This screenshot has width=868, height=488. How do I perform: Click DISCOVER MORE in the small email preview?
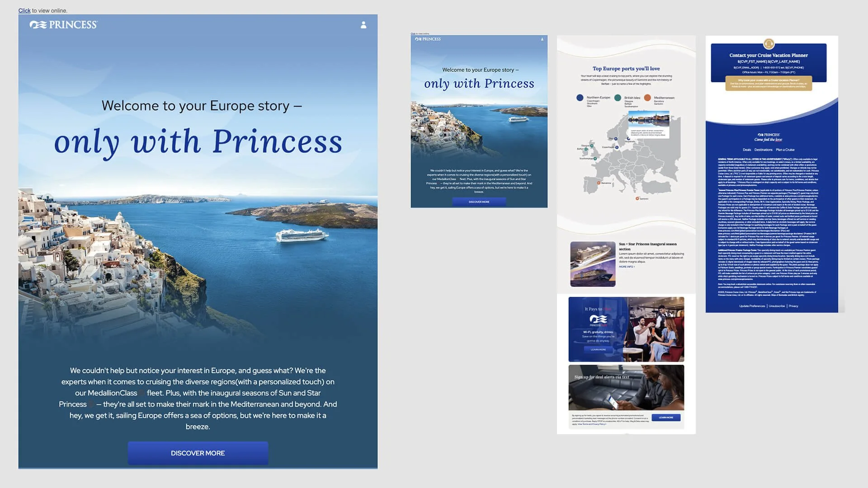pyautogui.click(x=479, y=202)
